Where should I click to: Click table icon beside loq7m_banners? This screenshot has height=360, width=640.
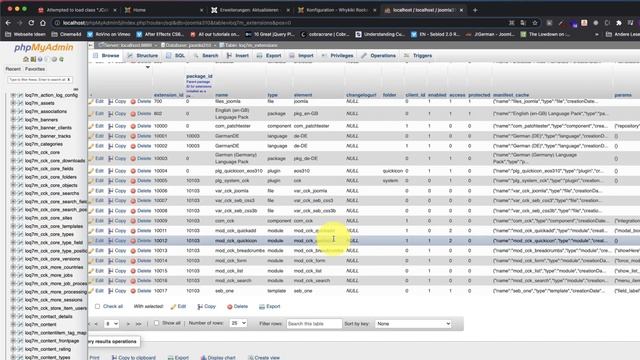20,120
